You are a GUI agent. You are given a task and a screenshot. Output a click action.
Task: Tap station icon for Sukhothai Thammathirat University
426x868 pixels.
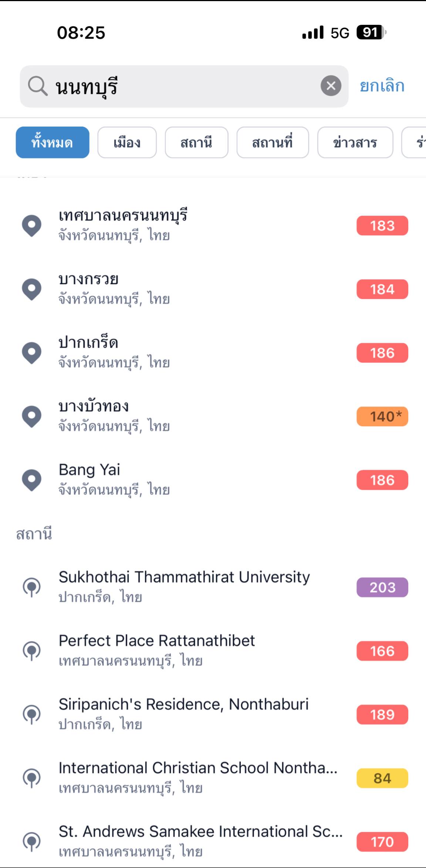32,587
